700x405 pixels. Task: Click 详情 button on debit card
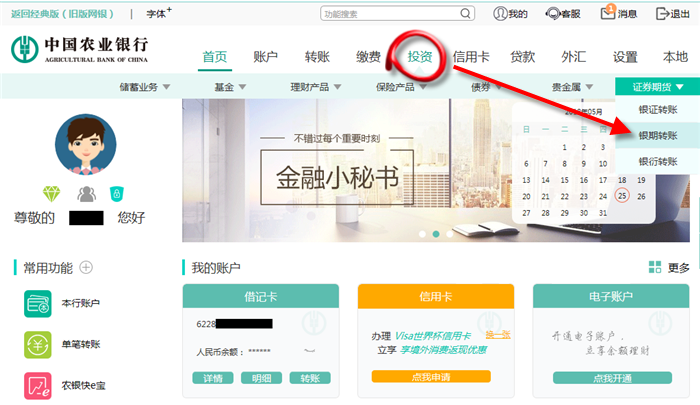coord(213,378)
